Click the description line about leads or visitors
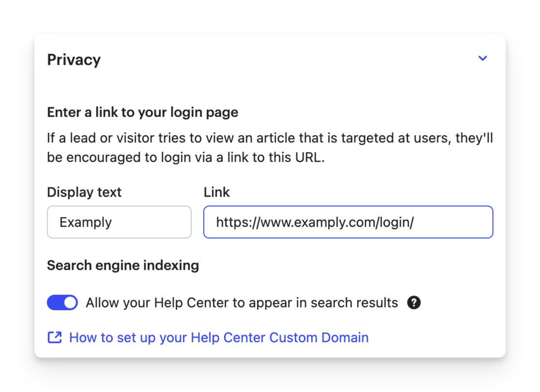 (270, 138)
